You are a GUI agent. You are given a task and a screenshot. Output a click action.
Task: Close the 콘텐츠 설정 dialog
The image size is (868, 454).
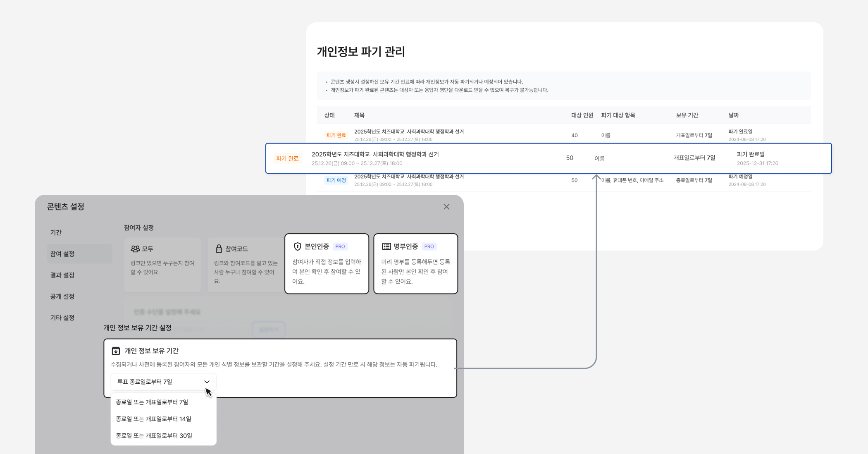pyautogui.click(x=446, y=207)
